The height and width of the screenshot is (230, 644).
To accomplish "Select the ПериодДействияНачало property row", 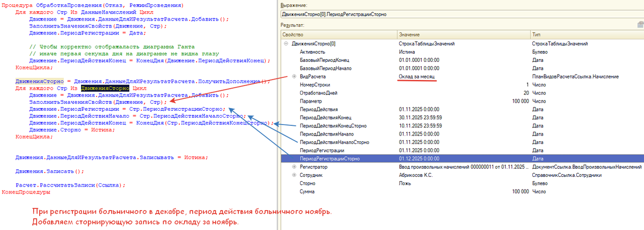I will [462, 134].
